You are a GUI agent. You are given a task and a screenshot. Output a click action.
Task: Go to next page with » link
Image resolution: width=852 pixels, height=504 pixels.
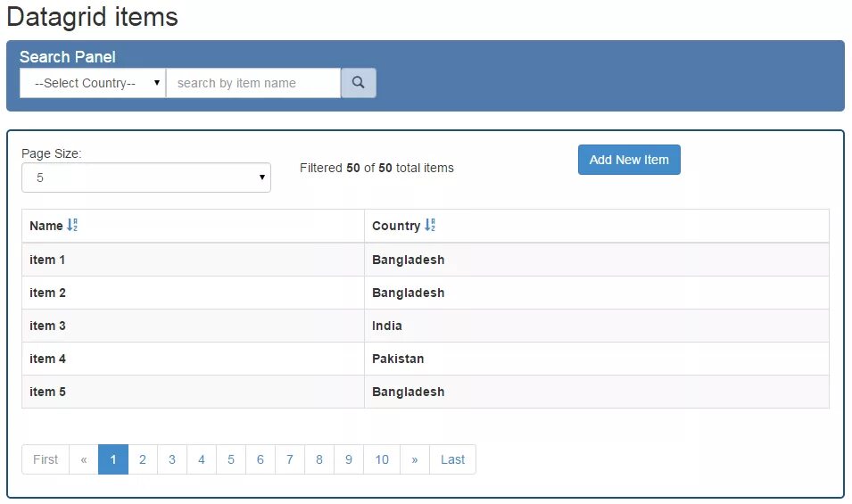415,459
